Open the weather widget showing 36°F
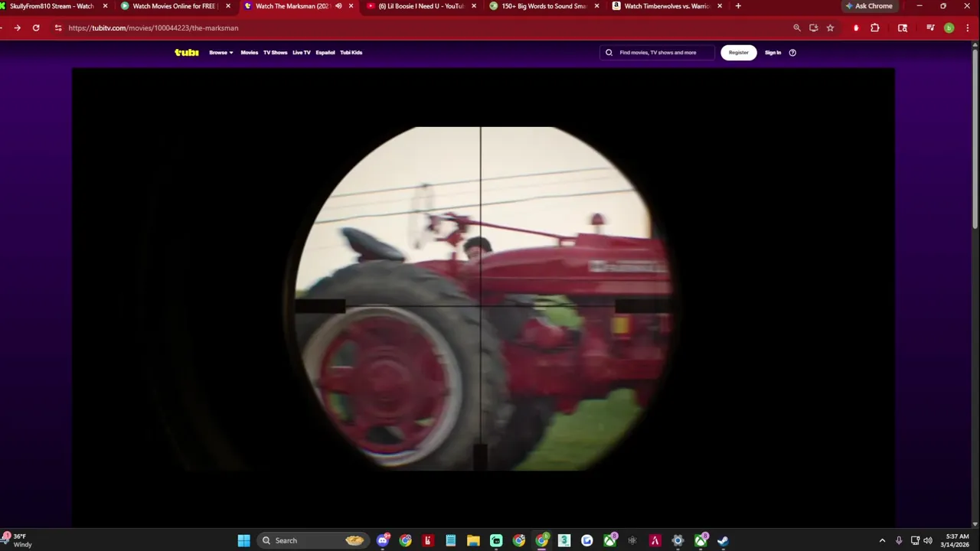The width and height of the screenshot is (980, 551). 19,540
